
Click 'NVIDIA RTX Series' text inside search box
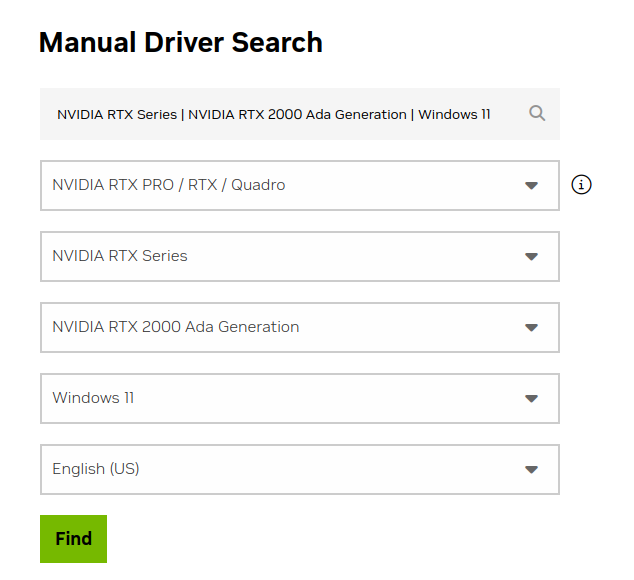click(117, 114)
